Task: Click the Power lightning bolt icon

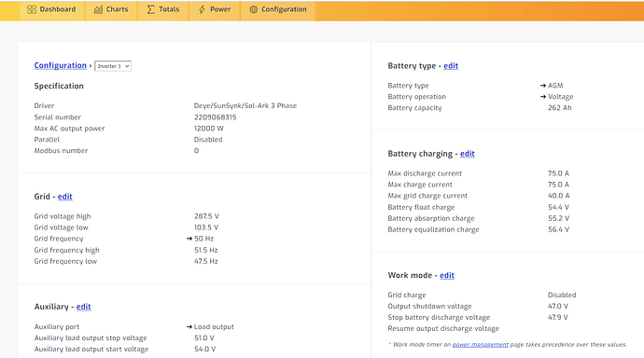Action: point(202,9)
